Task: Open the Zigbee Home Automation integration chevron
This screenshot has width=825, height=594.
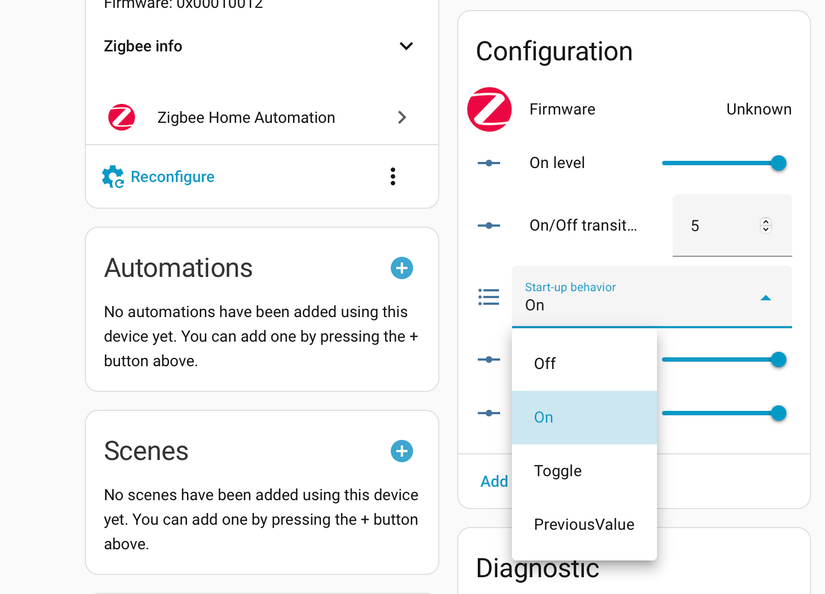Action: (402, 117)
